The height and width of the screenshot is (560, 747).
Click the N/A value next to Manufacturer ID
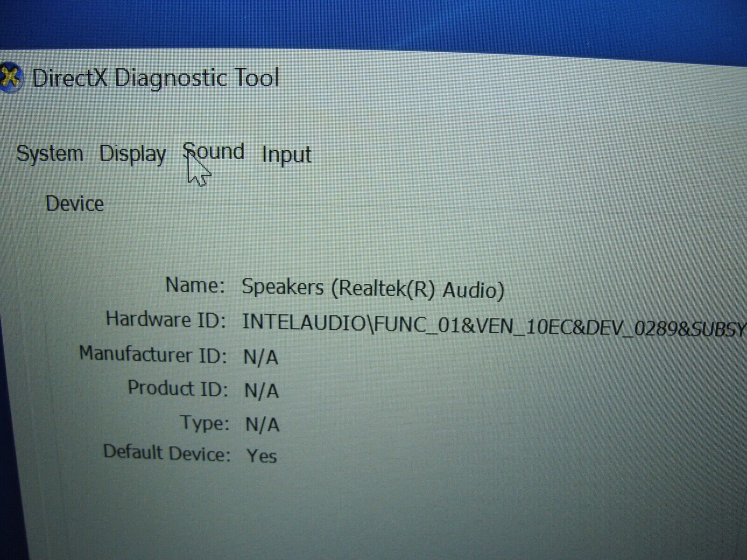pyautogui.click(x=261, y=357)
